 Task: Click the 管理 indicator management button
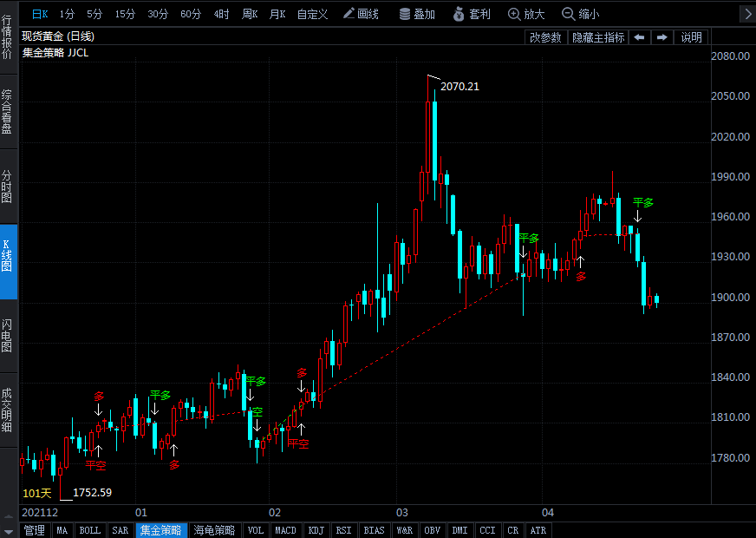[34, 530]
